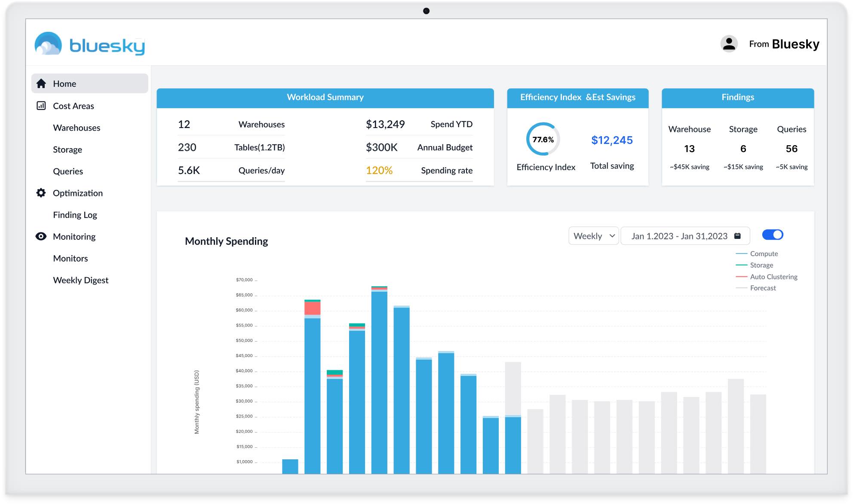The width and height of the screenshot is (853, 504).
Task: Click the Cost Areas chart icon
Action: [x=41, y=106]
